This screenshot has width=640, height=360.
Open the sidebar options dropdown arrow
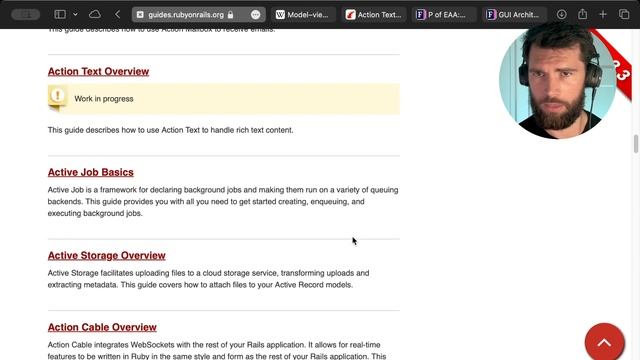76,14
